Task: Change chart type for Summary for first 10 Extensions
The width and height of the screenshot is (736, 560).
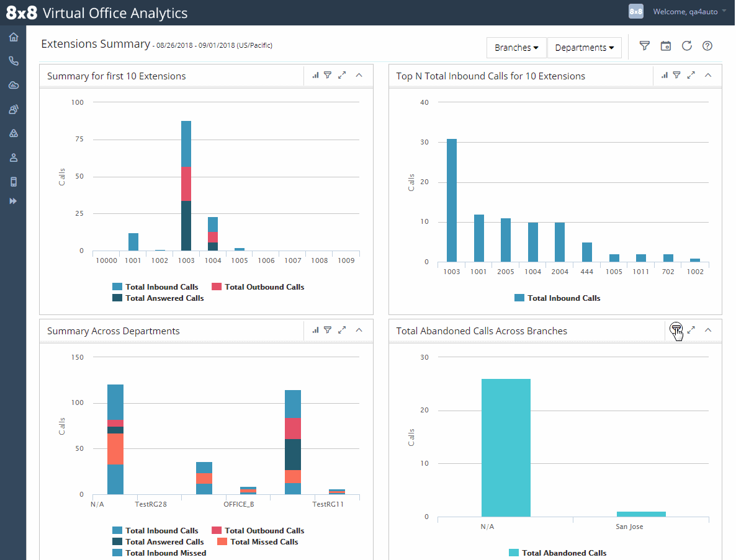Action: click(x=315, y=74)
